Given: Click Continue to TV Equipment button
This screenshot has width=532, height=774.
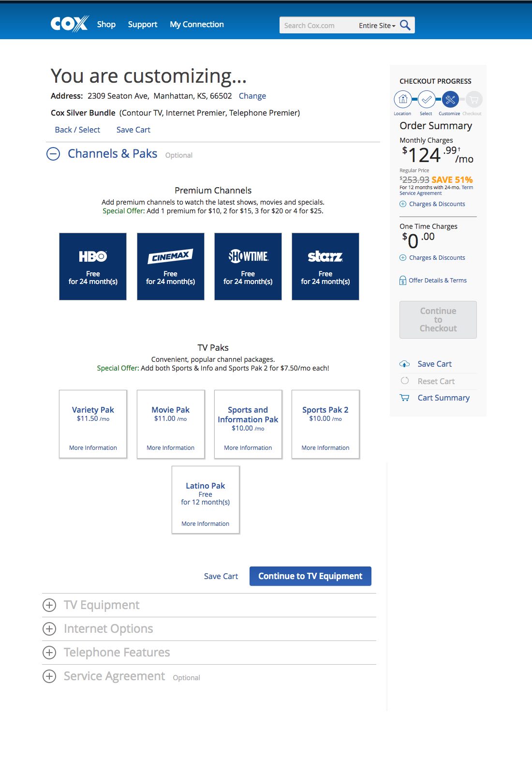Looking at the screenshot, I should pos(310,576).
